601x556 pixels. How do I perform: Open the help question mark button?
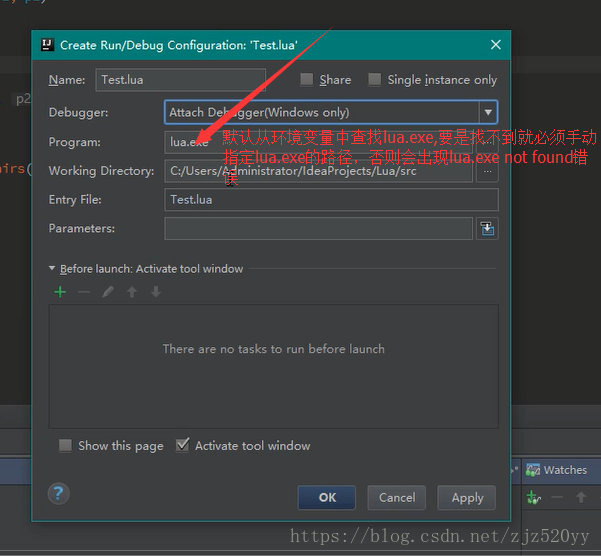(x=59, y=494)
